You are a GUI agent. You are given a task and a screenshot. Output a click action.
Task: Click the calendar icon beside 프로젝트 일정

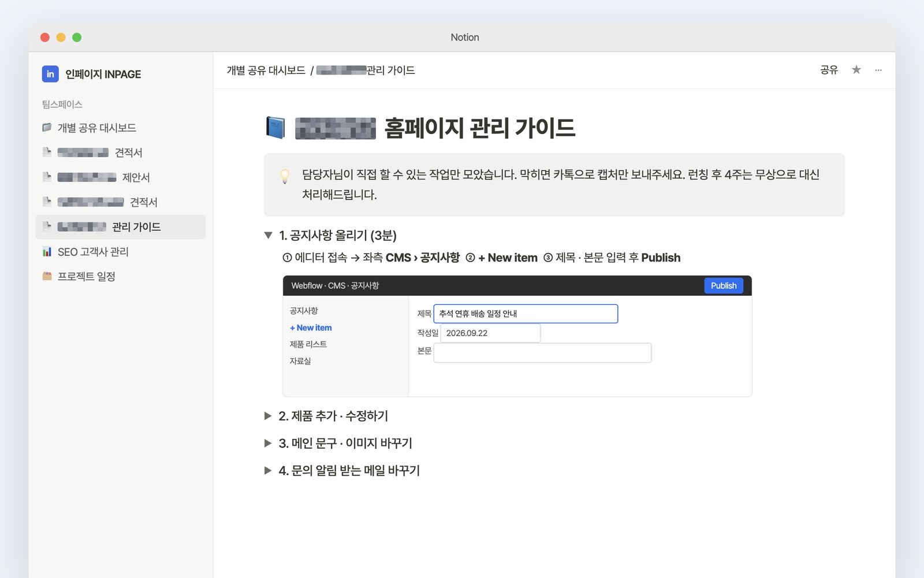coord(47,276)
